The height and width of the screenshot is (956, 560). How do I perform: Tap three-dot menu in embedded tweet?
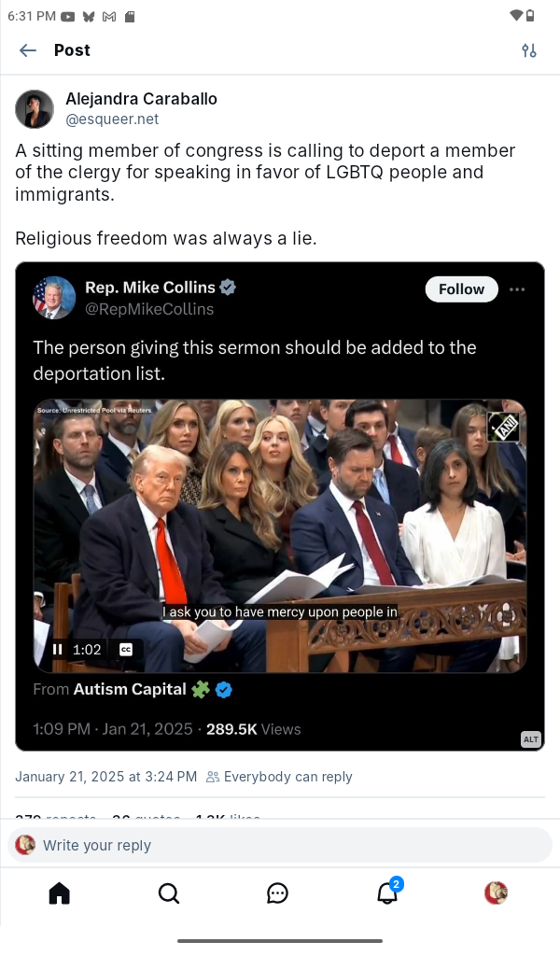[517, 289]
